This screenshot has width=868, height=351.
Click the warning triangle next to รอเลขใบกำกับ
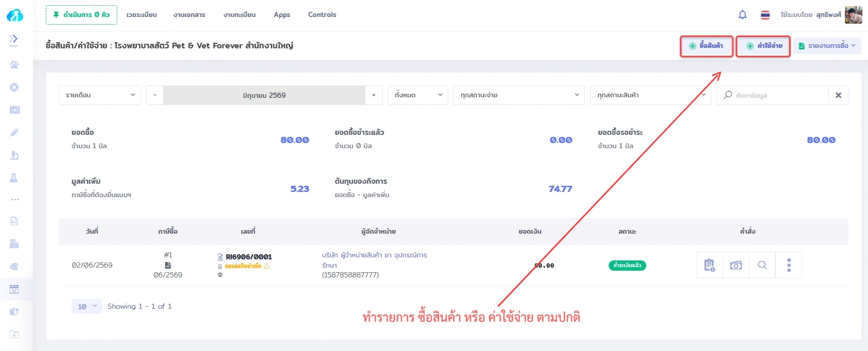[x=267, y=266]
